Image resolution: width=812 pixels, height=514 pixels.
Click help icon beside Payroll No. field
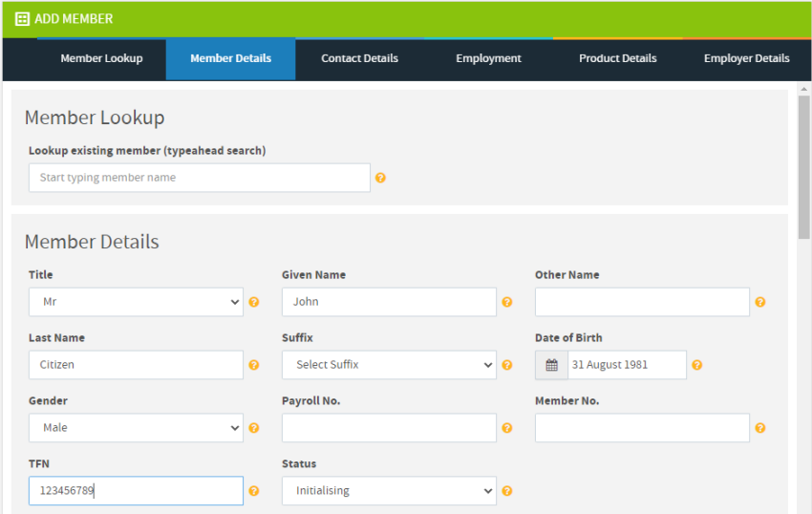[x=507, y=428]
